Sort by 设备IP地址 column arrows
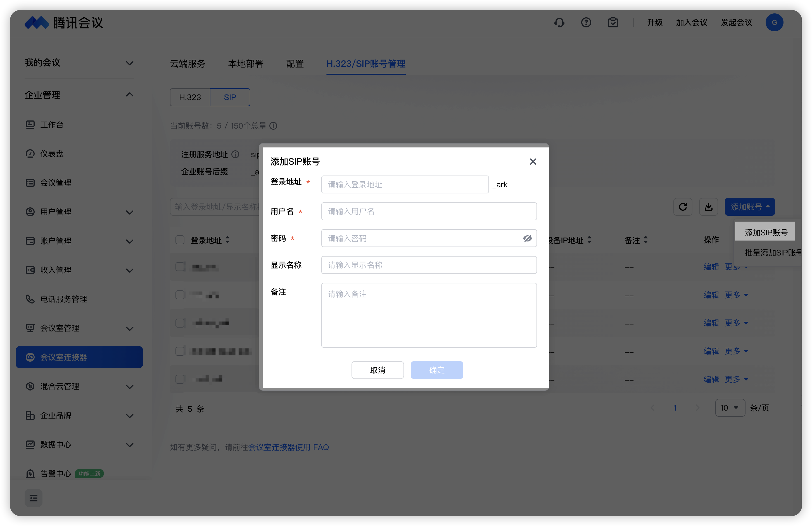 coord(589,240)
